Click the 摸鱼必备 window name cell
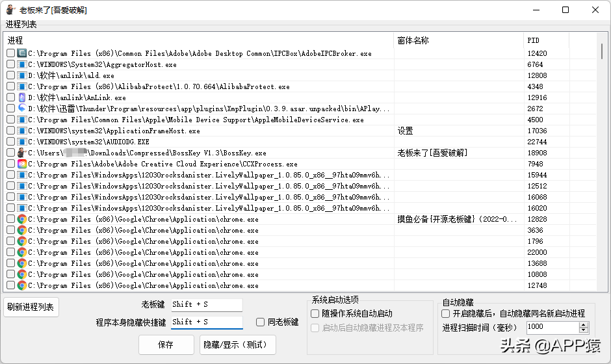 pyautogui.click(x=457, y=219)
